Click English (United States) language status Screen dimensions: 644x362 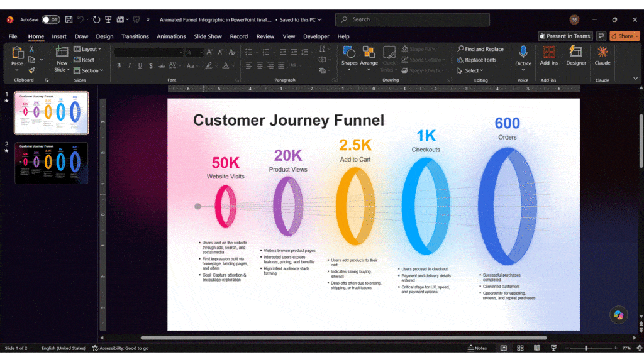[x=64, y=348]
